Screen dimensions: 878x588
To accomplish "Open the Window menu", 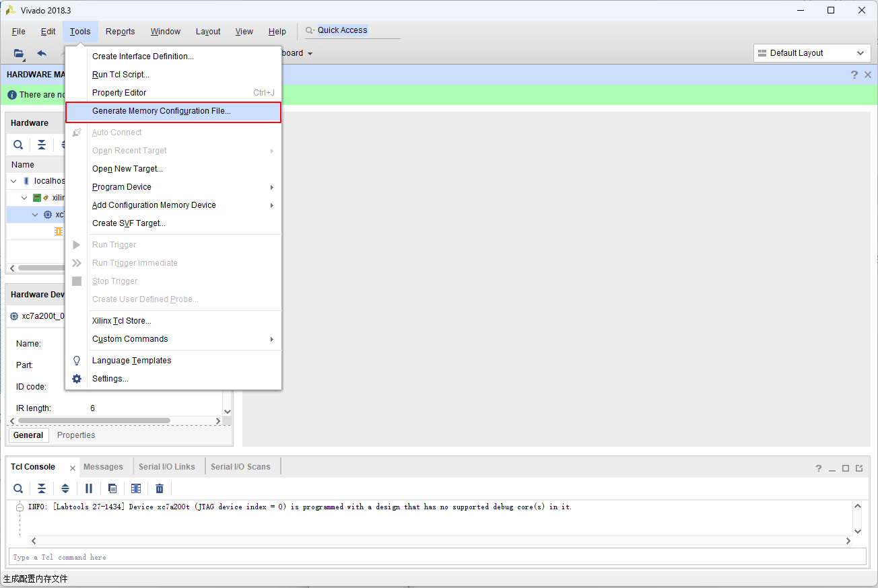I will point(166,32).
